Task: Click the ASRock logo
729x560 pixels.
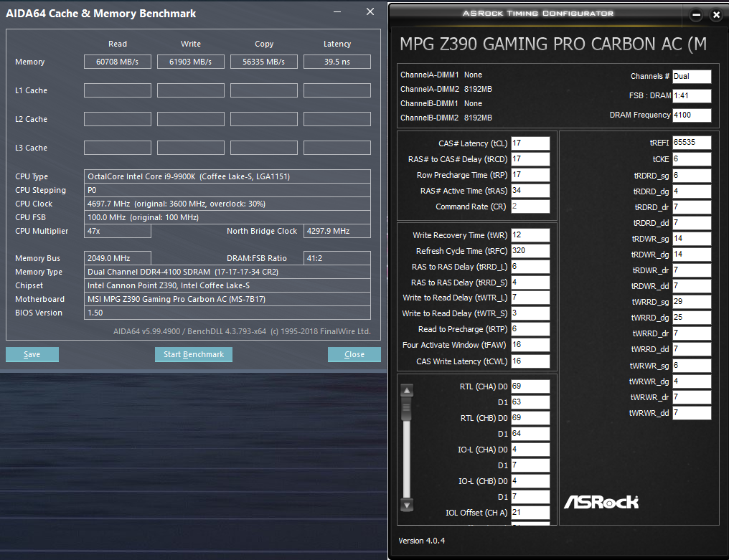Action: (601, 502)
